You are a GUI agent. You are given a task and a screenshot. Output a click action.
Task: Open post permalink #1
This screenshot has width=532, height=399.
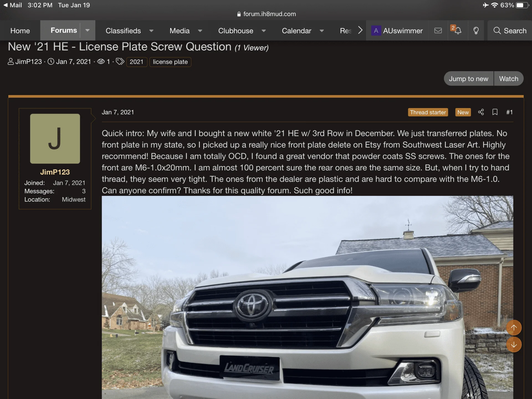point(509,112)
